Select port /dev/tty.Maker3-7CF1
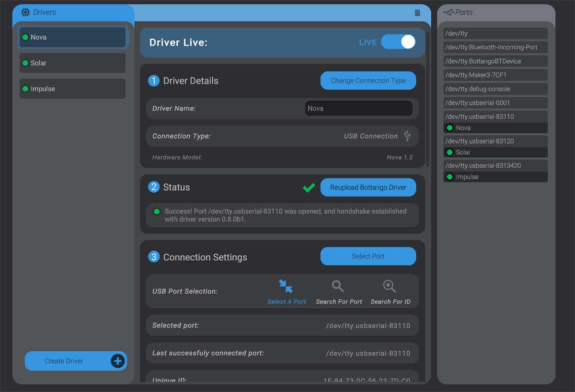This screenshot has height=392, width=575. (495, 75)
